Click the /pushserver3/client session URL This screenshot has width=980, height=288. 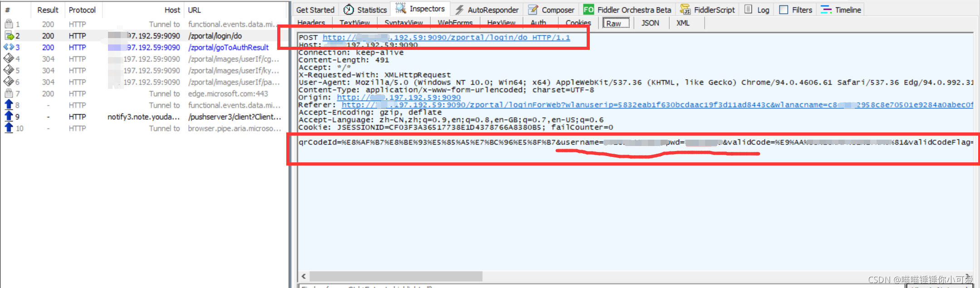[235, 117]
